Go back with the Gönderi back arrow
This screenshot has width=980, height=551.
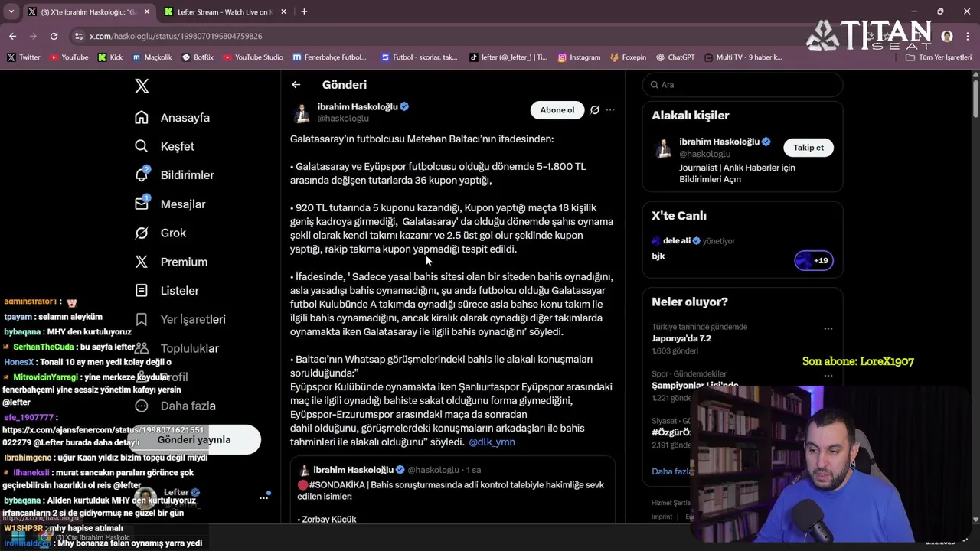point(296,85)
